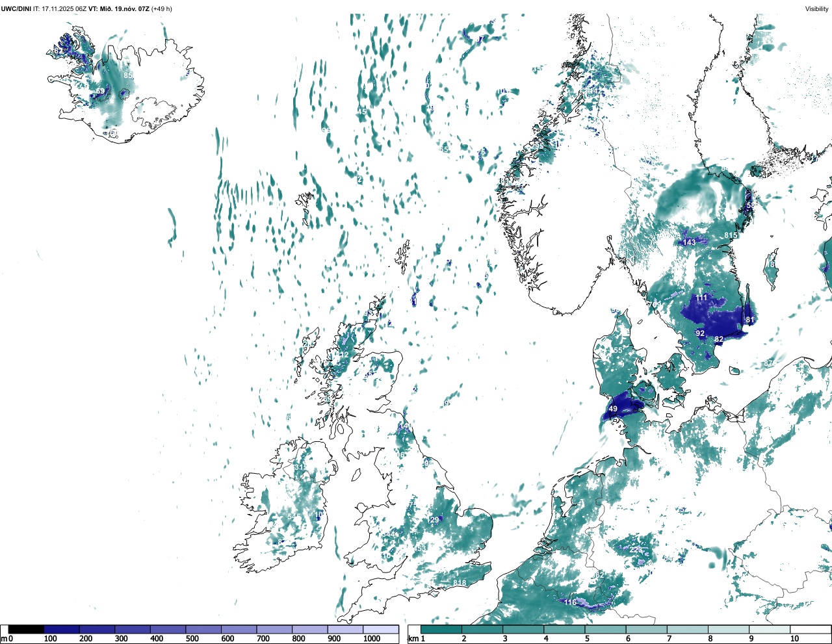Click the "49" value over southern Denmark

(x=613, y=409)
